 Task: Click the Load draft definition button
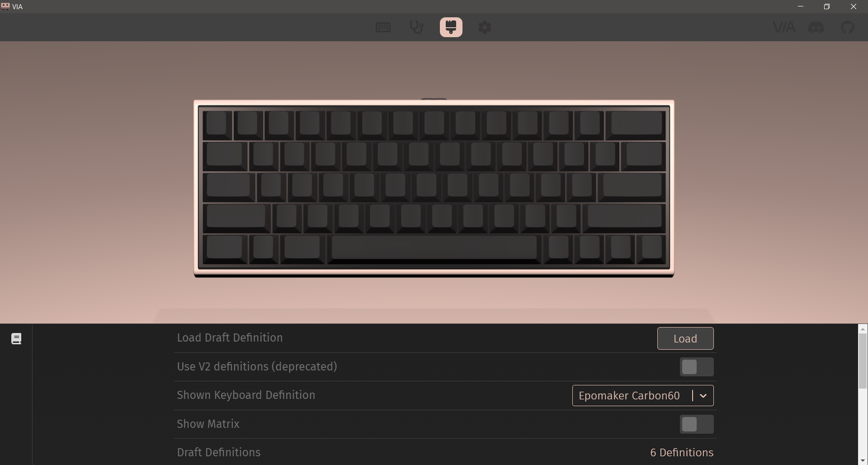pos(685,339)
